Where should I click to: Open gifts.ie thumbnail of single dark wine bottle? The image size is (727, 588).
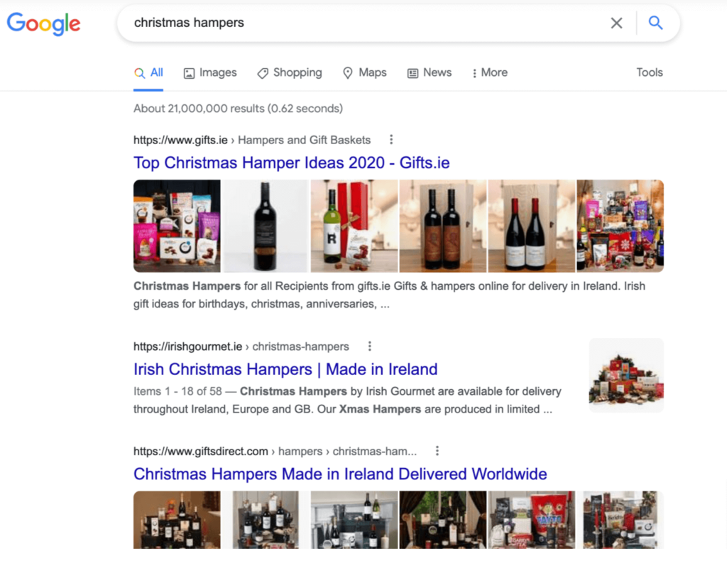266,226
